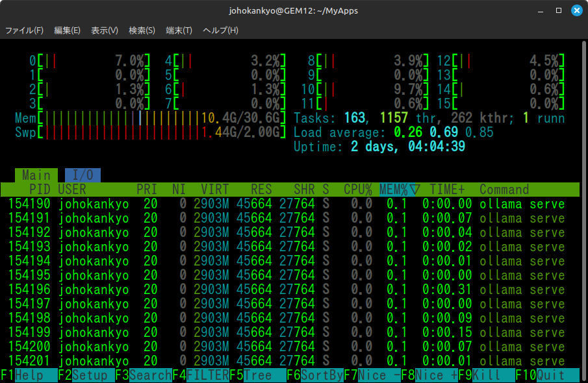The image size is (588, 383).
Task: Open the 検索(S) menu
Action: [142, 31]
